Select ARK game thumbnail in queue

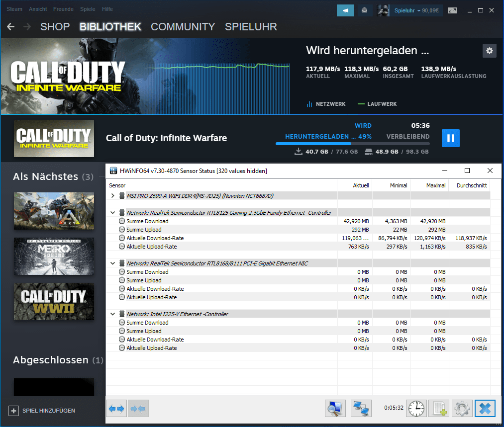54,211
